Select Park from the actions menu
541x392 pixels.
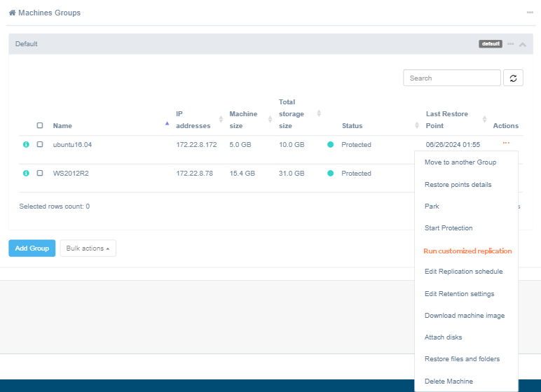coord(432,206)
